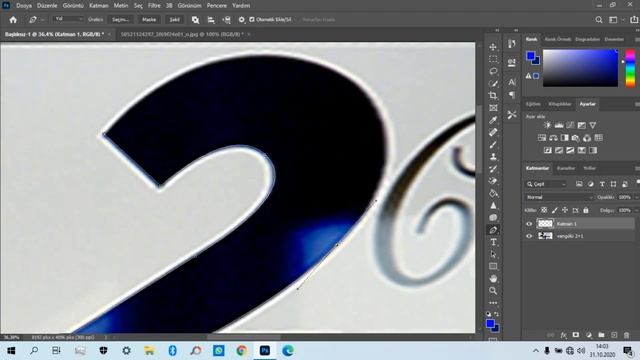
Task: Add layer style with fx button
Action: coord(563,335)
